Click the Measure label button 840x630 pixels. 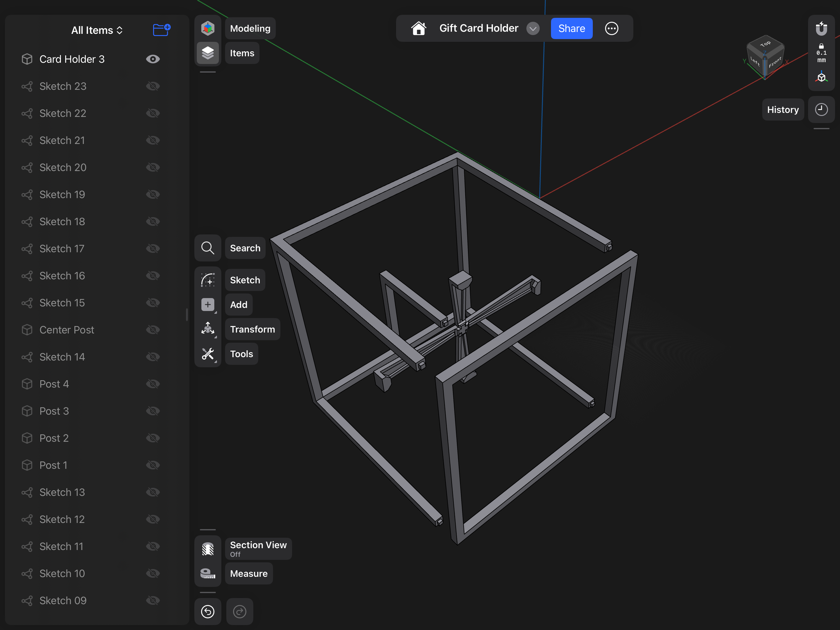pyautogui.click(x=249, y=573)
